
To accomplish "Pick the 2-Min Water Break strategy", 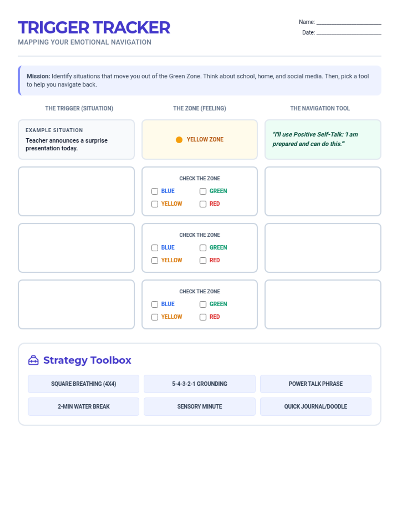I will 83,406.
